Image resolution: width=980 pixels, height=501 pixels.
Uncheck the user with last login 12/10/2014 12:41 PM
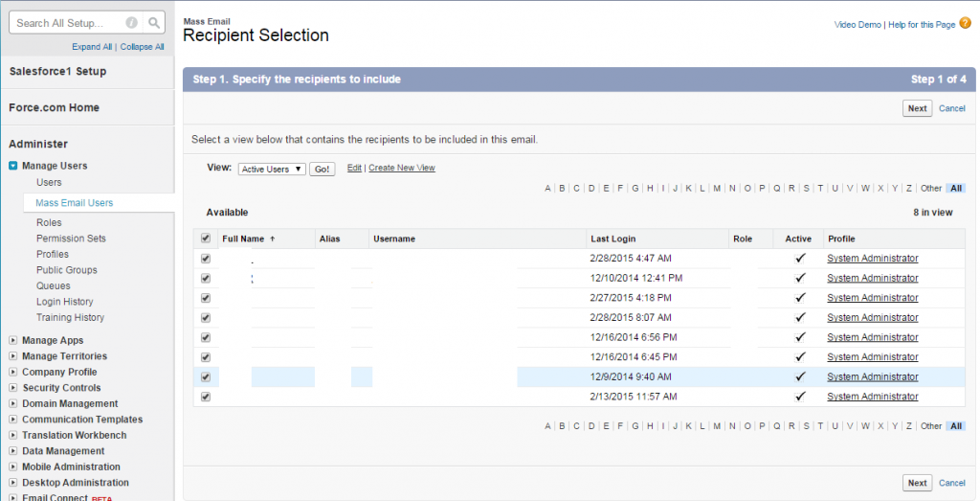[x=206, y=279]
